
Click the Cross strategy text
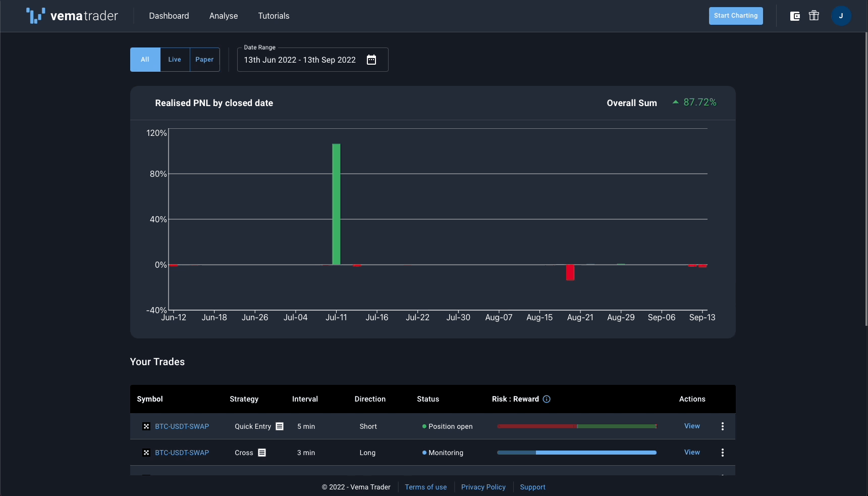244,453
